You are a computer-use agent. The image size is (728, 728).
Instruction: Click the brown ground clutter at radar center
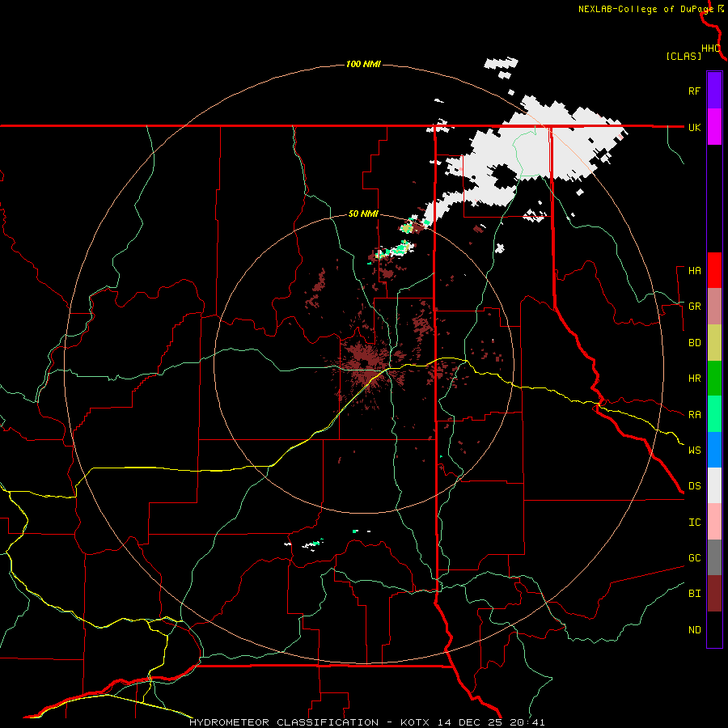coord(366,363)
